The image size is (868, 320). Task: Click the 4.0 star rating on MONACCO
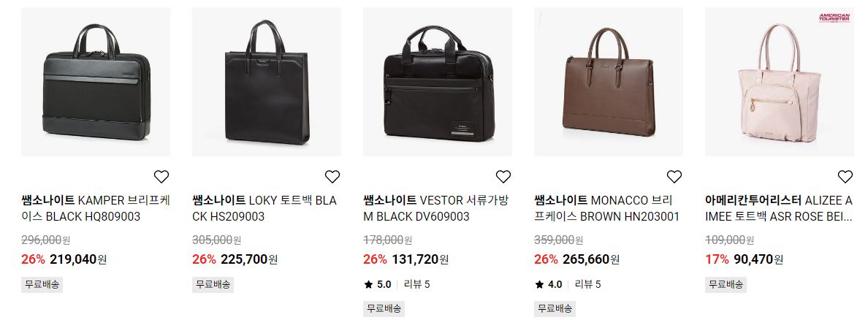point(549,285)
